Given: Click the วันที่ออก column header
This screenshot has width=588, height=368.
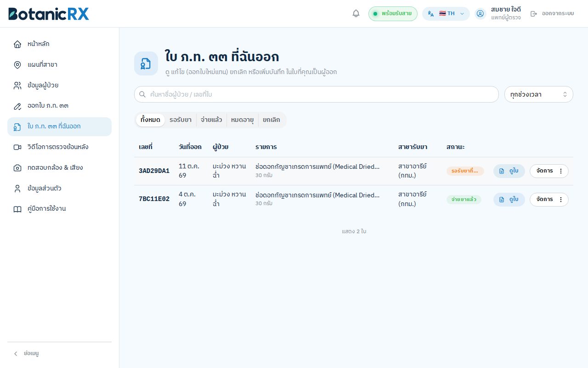Looking at the screenshot, I should coord(190,147).
